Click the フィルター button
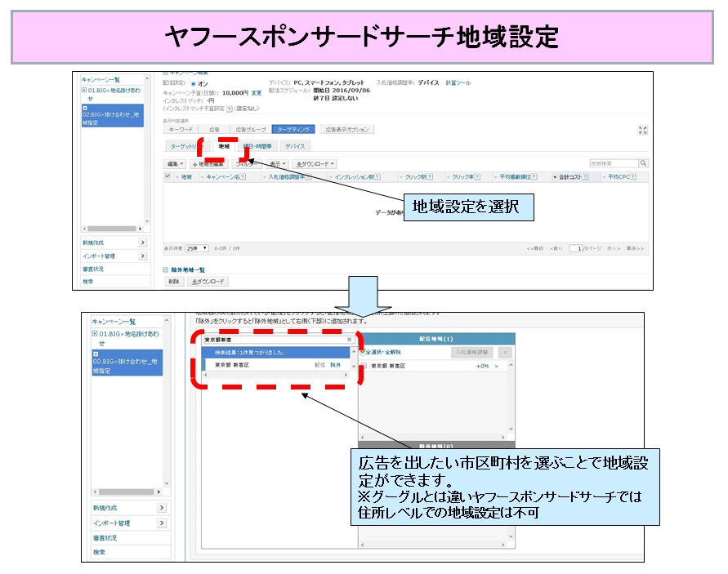 click(247, 164)
